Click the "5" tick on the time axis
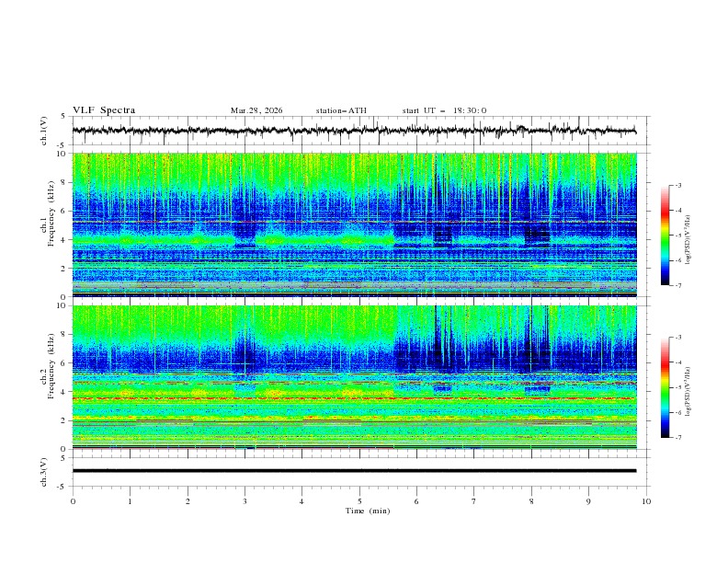The image size is (728, 563). (x=359, y=501)
